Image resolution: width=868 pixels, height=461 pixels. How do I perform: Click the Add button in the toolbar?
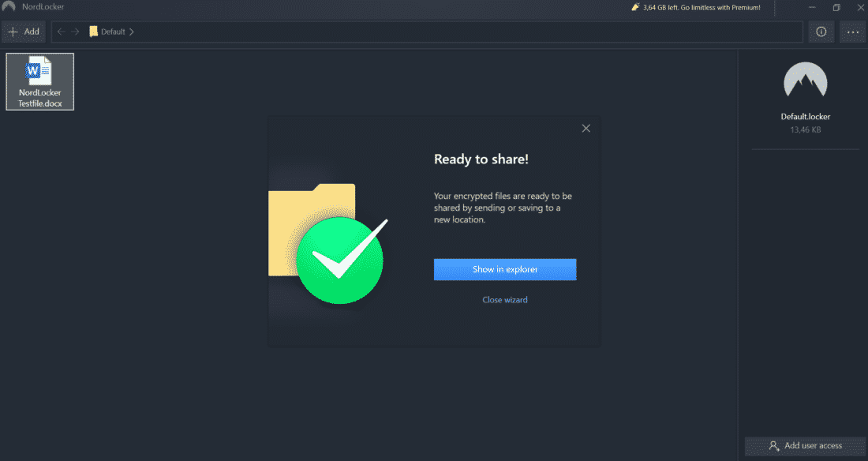tap(24, 32)
